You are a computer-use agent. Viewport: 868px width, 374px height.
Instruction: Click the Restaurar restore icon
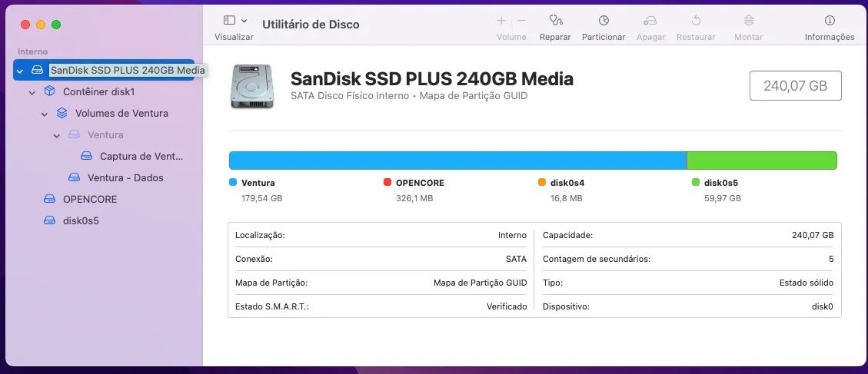tap(696, 21)
